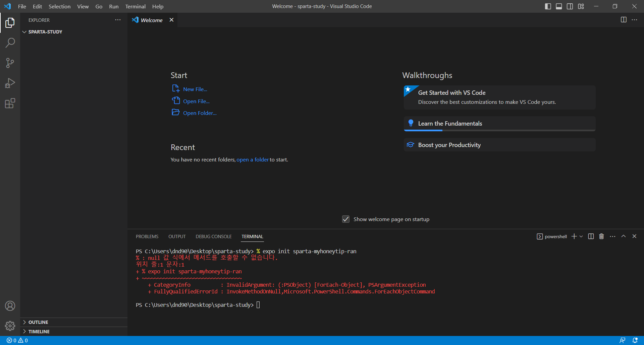Open the Explorer view in activity bar
Image resolution: width=644 pixels, height=345 pixels.
click(x=10, y=23)
